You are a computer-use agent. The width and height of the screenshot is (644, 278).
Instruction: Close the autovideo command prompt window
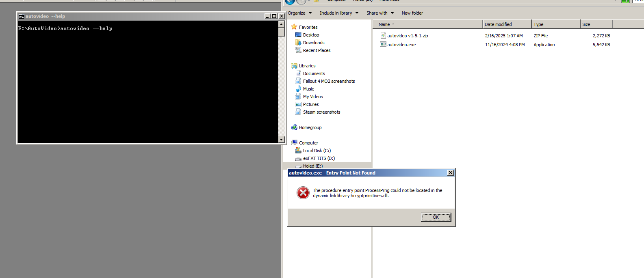tap(282, 16)
